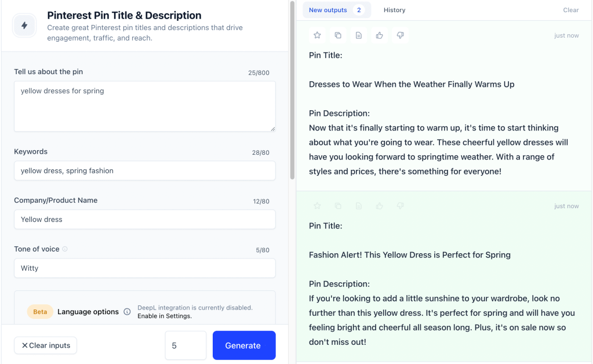
Task: Thumbs down the first Pin output
Action: [400, 35]
